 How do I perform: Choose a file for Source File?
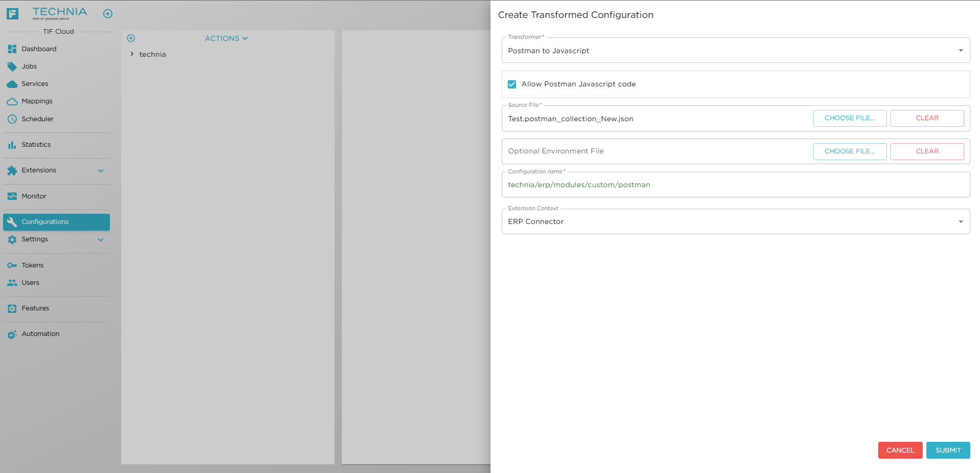(x=850, y=118)
